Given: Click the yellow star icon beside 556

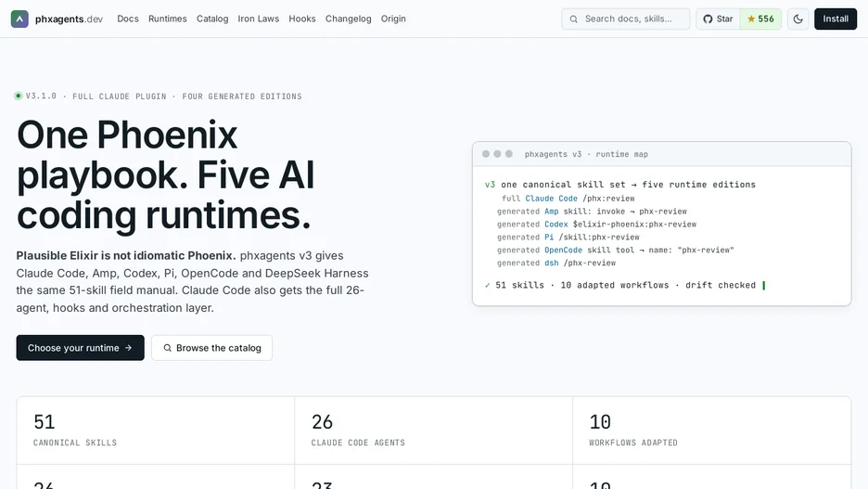Looking at the screenshot, I should [x=751, y=19].
